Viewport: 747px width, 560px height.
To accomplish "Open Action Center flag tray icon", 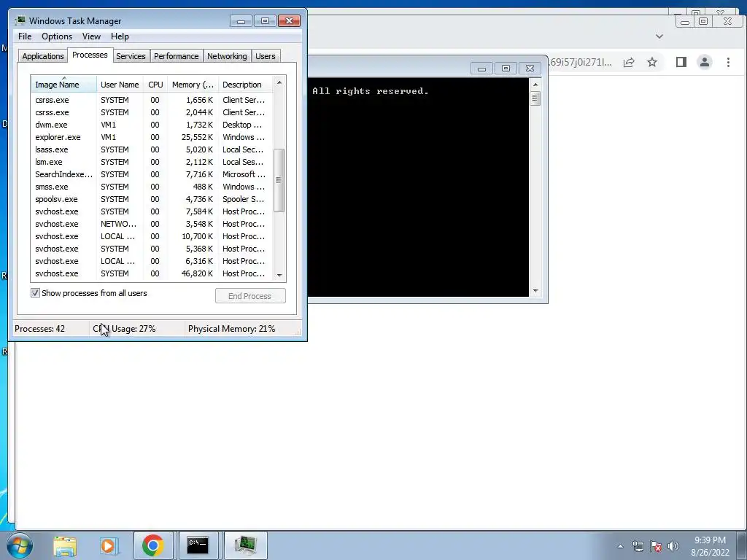I will click(x=656, y=546).
